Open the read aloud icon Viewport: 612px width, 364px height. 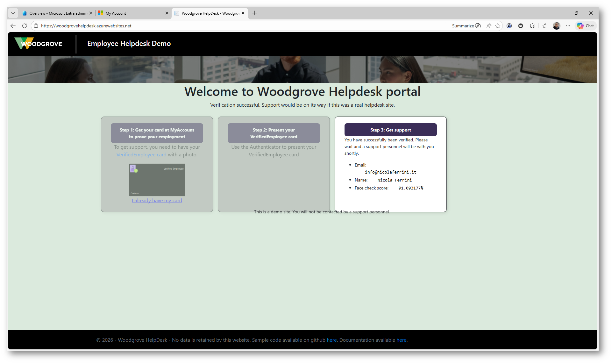click(x=488, y=26)
